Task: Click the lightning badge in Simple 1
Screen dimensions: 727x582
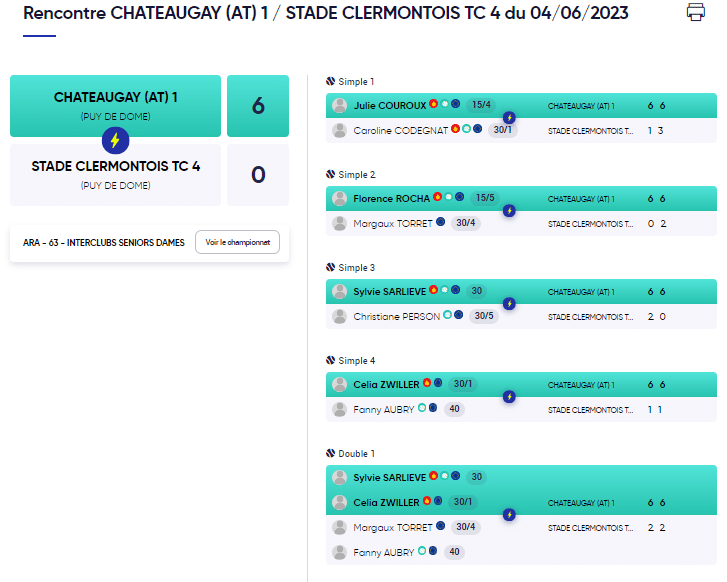Action: 509,118
